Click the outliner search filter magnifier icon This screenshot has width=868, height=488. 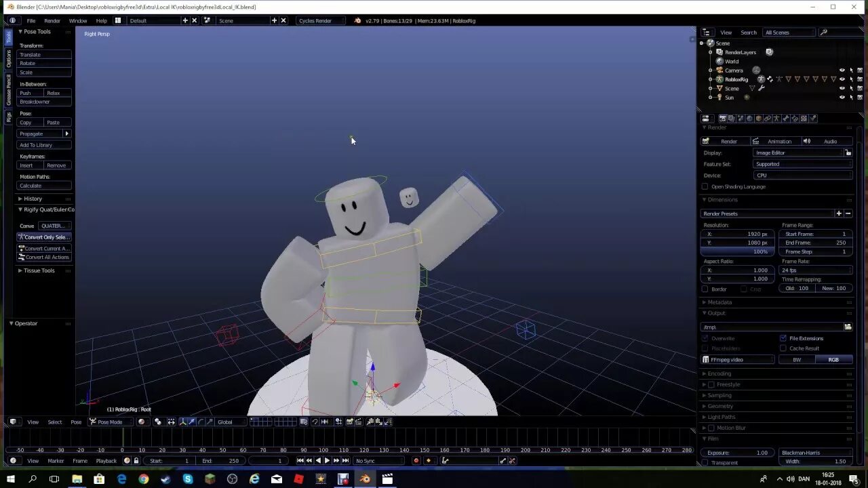pos(823,32)
